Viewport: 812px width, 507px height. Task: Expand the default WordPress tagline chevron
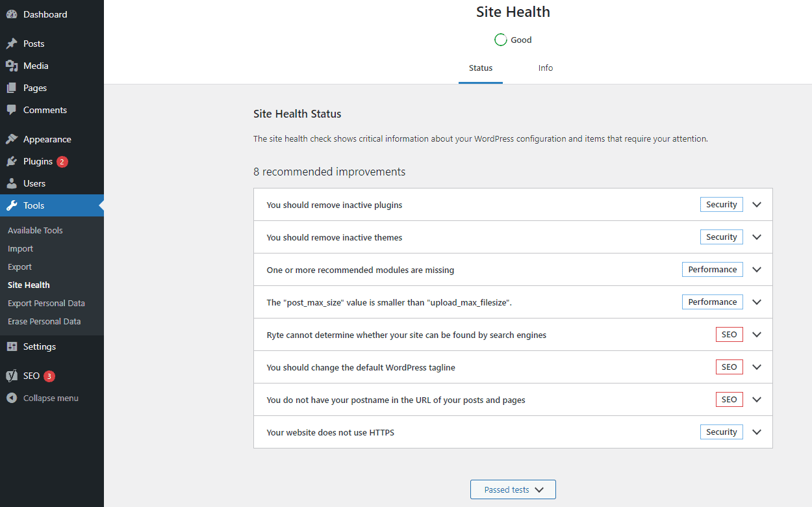757,367
